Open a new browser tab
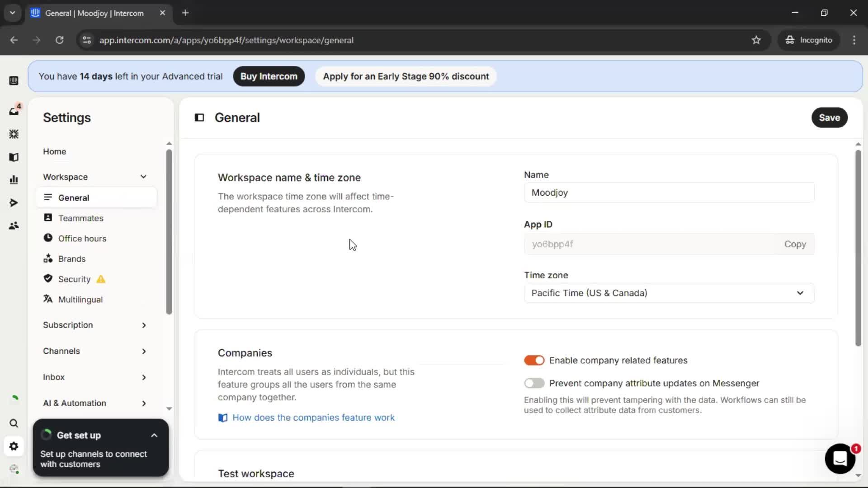 click(x=185, y=13)
